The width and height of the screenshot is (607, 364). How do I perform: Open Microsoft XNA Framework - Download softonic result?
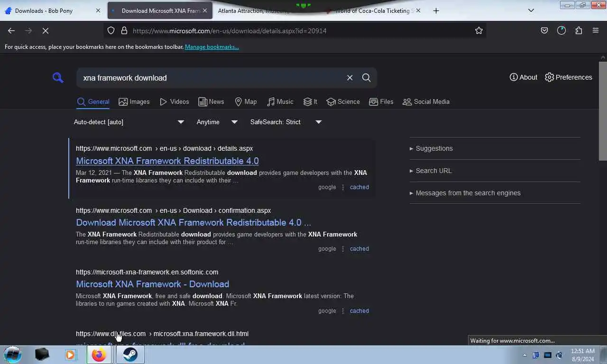(x=153, y=284)
